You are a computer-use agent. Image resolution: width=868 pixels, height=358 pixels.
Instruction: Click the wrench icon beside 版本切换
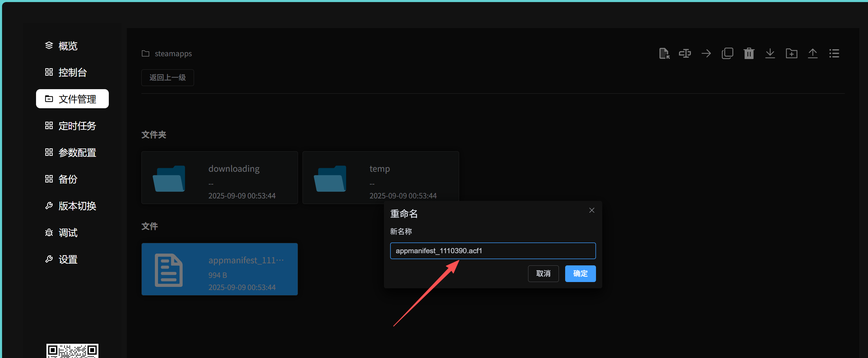pyautogui.click(x=49, y=206)
